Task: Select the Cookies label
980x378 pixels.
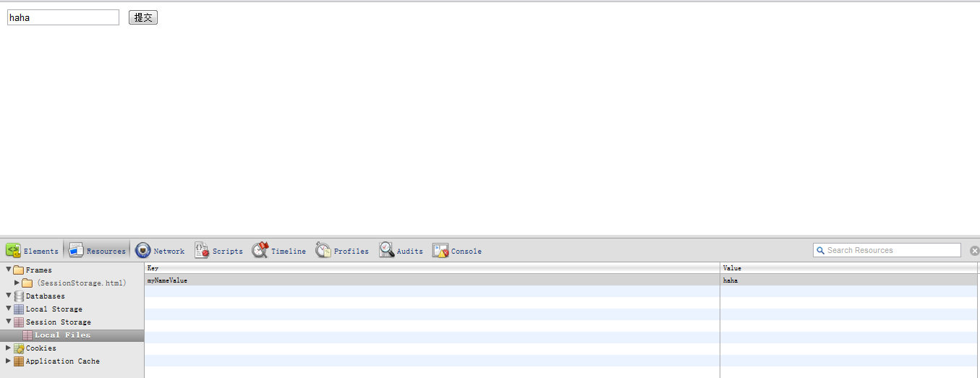Action: pyautogui.click(x=41, y=348)
